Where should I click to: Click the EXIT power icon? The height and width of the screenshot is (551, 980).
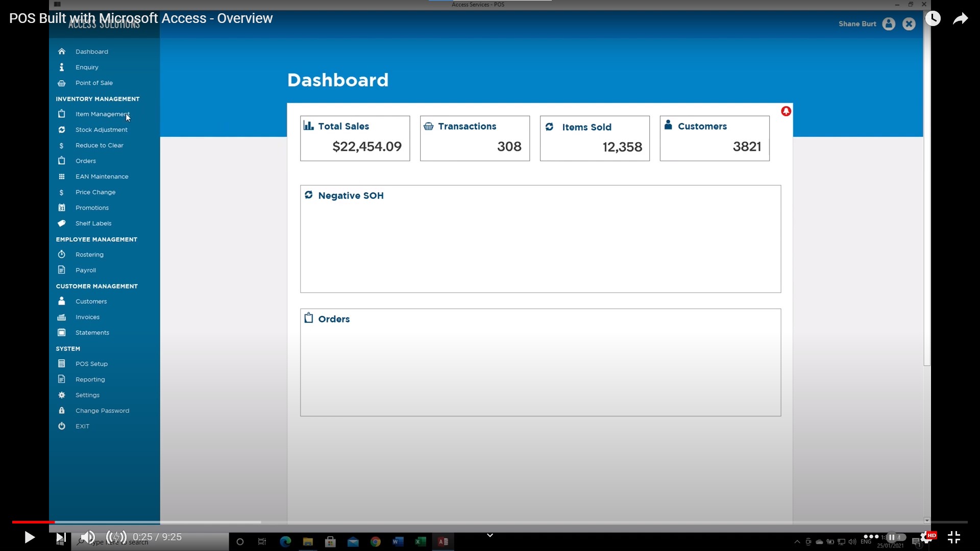(62, 426)
